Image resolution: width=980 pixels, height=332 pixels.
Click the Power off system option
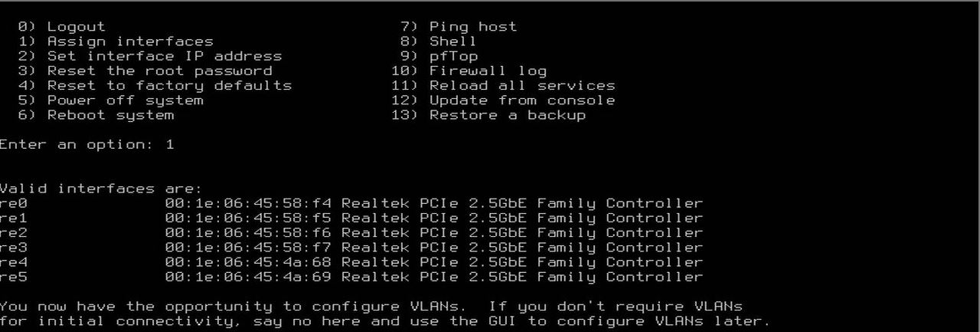125,100
